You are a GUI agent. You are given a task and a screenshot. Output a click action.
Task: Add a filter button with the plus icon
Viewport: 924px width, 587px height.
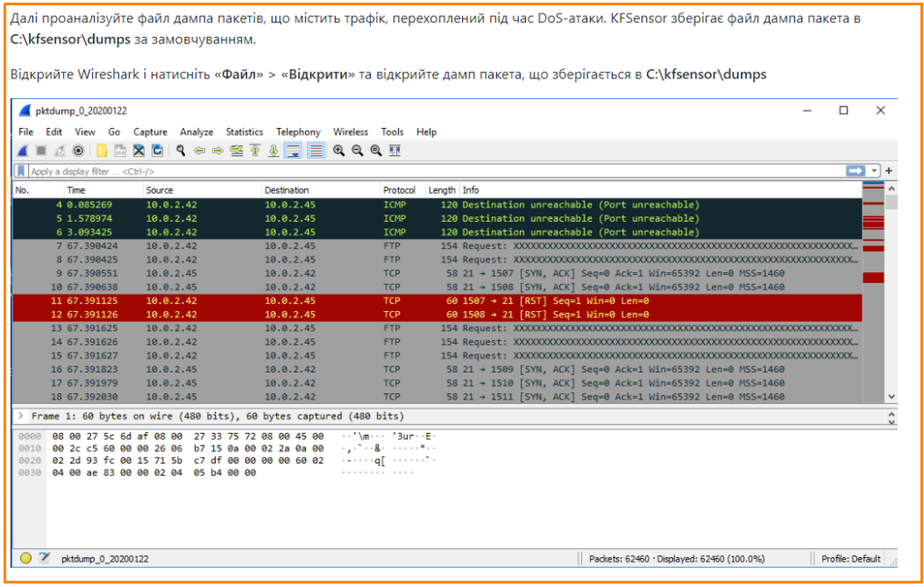coord(889,170)
